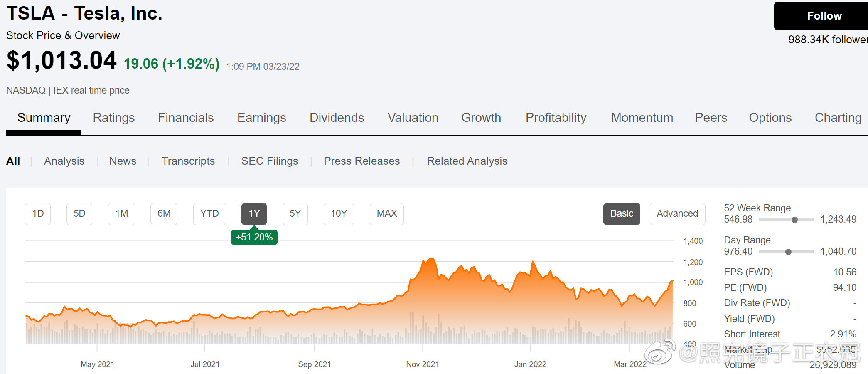Click the 988.34K followers count
This screenshot has width=868, height=374.
pyautogui.click(x=828, y=40)
